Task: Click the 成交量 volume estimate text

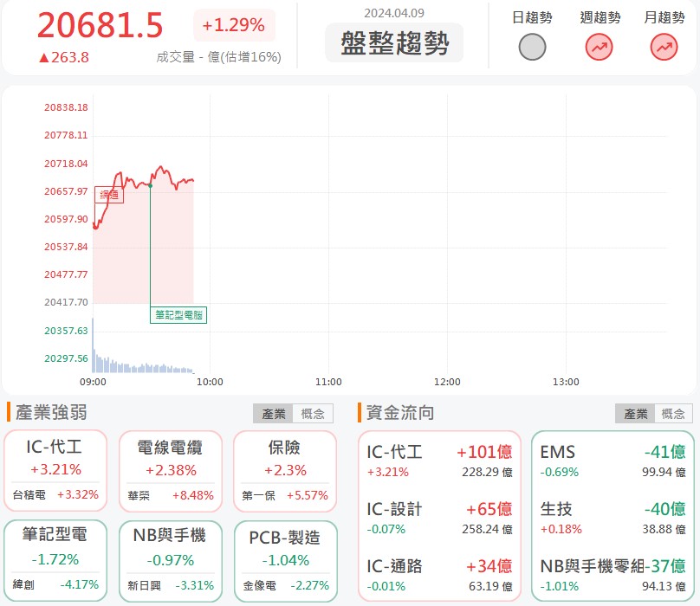Action: click(x=218, y=57)
